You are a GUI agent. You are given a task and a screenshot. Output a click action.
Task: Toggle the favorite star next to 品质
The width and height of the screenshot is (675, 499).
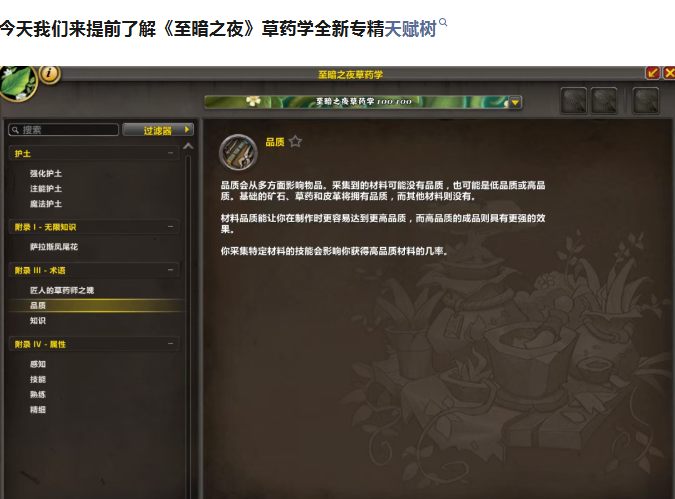pos(295,141)
